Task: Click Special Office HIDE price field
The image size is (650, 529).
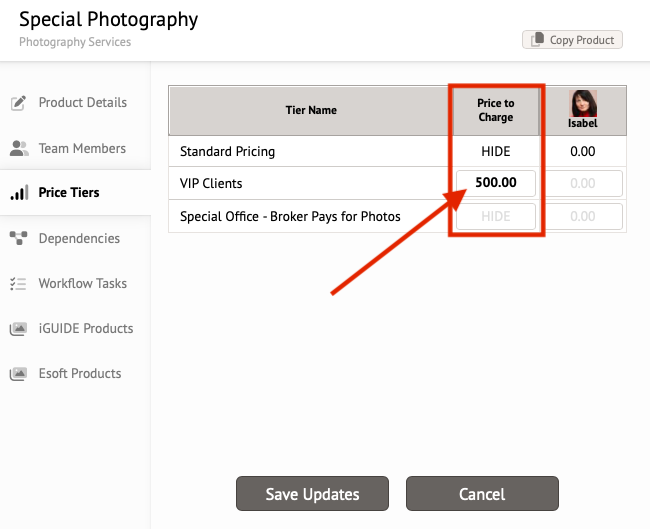Action: coord(496,216)
